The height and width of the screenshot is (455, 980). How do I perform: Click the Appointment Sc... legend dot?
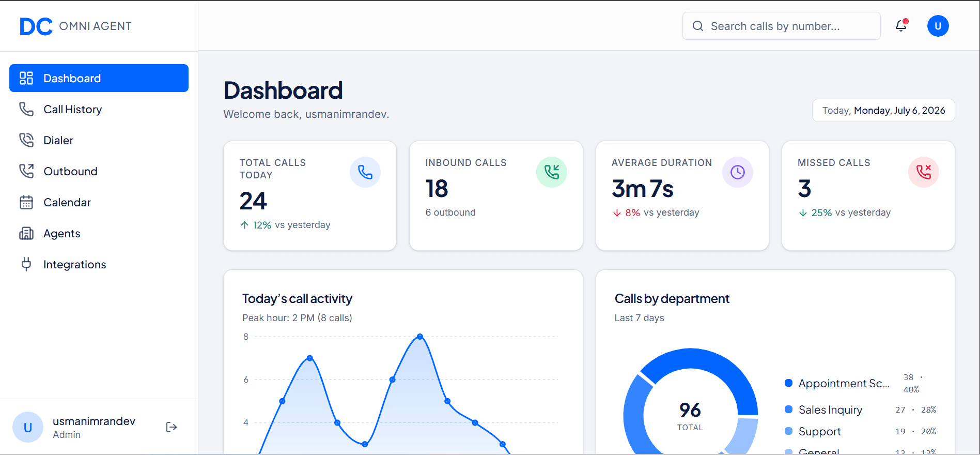788,383
